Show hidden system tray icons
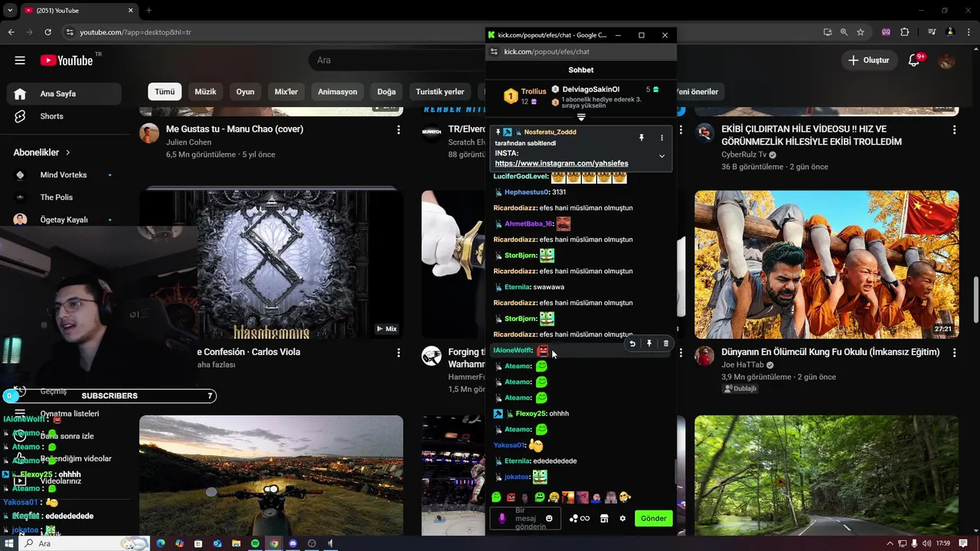This screenshot has height=551, width=980. click(889, 543)
